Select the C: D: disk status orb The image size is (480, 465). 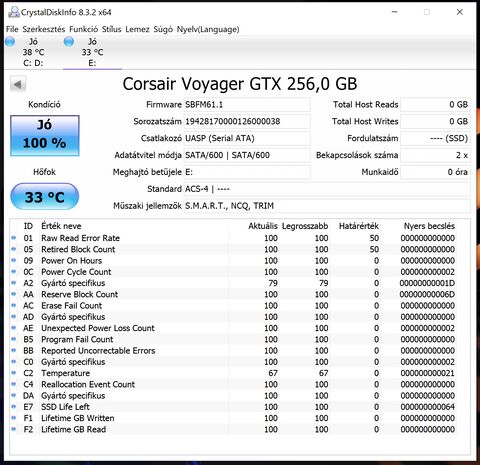[10, 42]
